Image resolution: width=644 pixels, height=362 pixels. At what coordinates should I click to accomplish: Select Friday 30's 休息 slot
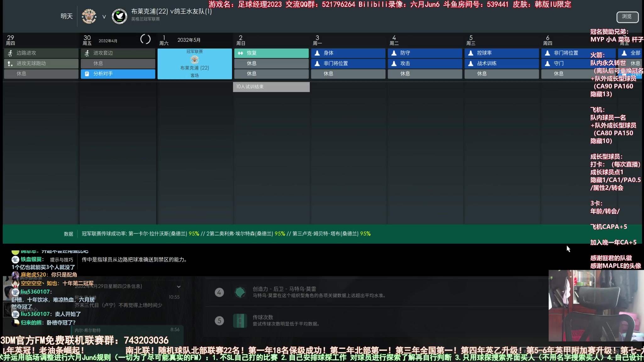118,63
